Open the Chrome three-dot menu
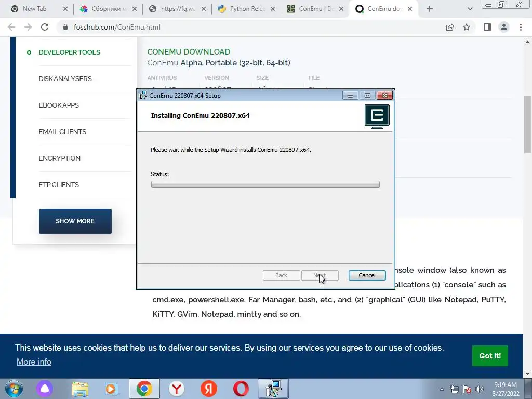Image resolution: width=532 pixels, height=399 pixels. [x=521, y=27]
